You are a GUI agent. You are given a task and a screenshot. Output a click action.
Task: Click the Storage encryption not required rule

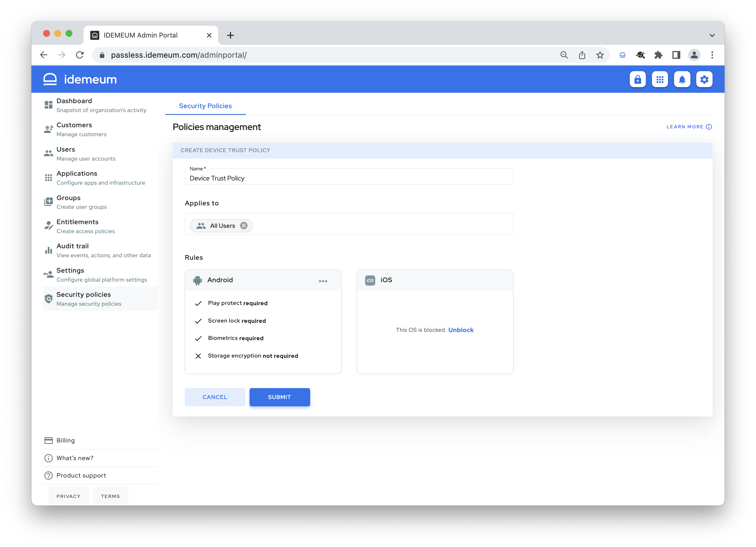point(246,356)
